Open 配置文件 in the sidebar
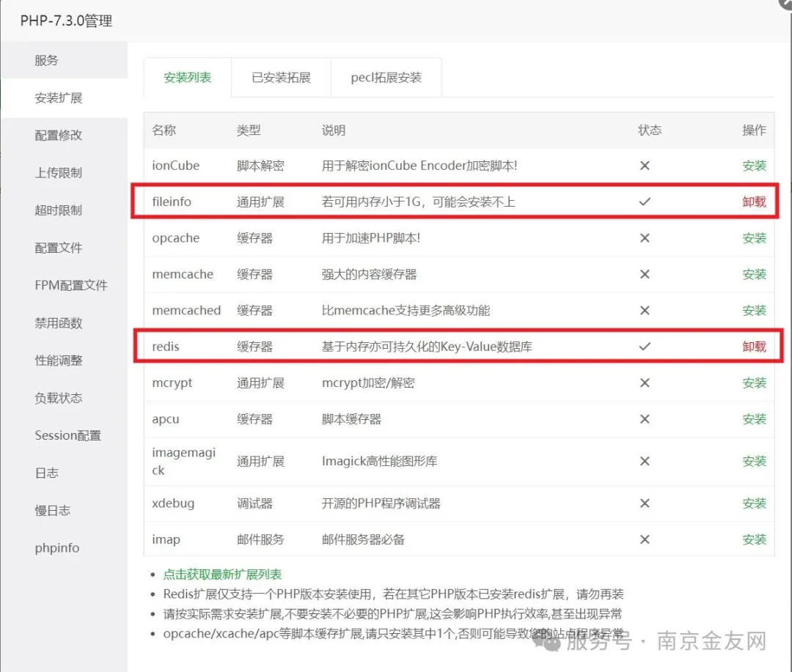The height and width of the screenshot is (672, 792). (64, 248)
